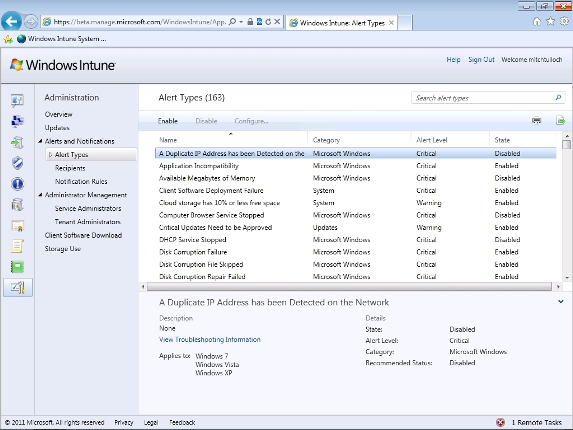Click the Disable toolbar button

point(206,121)
